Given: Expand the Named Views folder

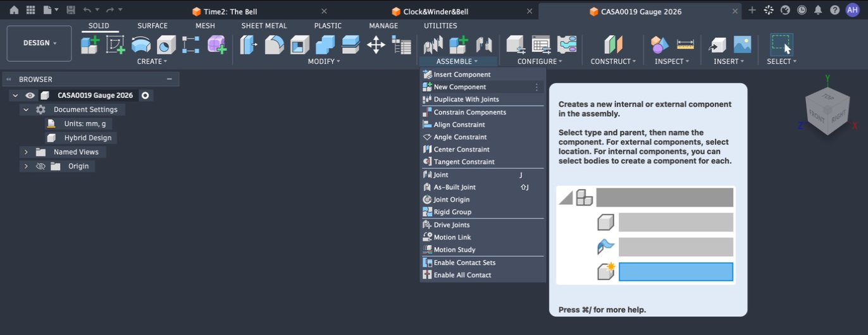Looking at the screenshot, I should (26, 152).
